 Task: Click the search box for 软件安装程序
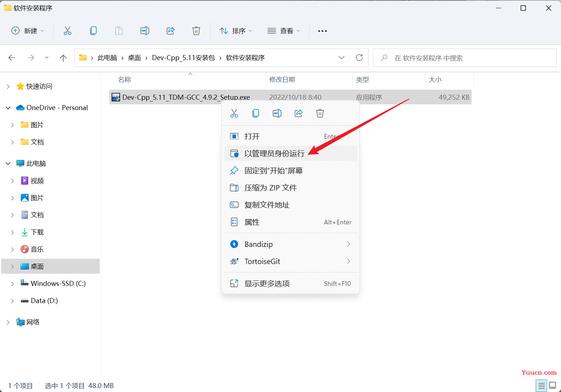[464, 58]
